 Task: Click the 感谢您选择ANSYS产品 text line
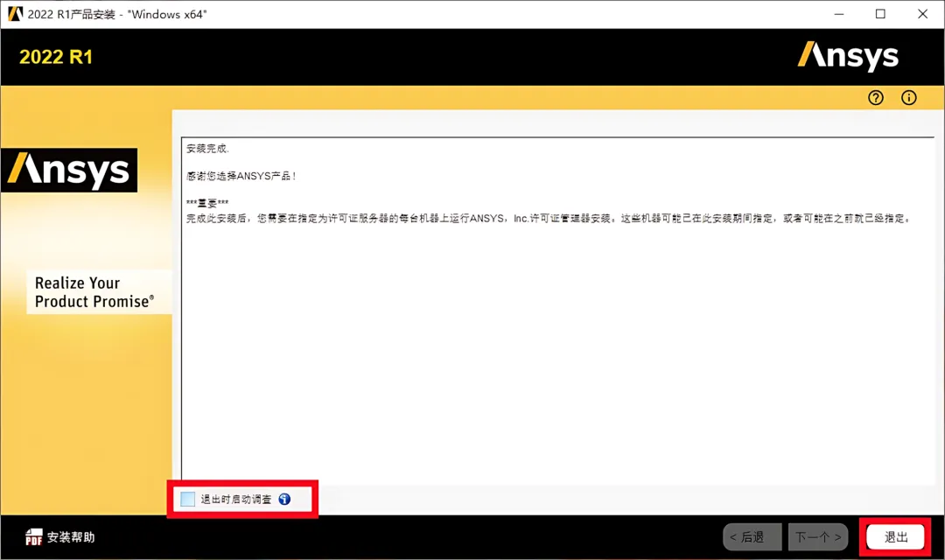[241, 176]
